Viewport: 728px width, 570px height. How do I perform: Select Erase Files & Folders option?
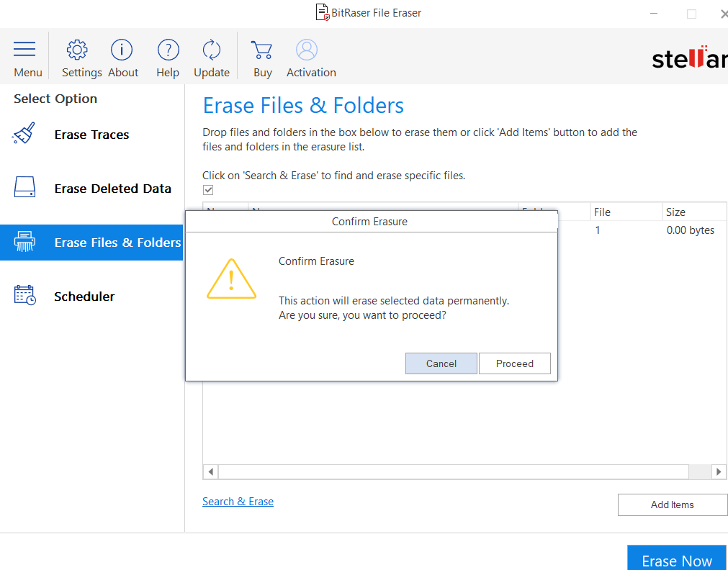coord(91,243)
